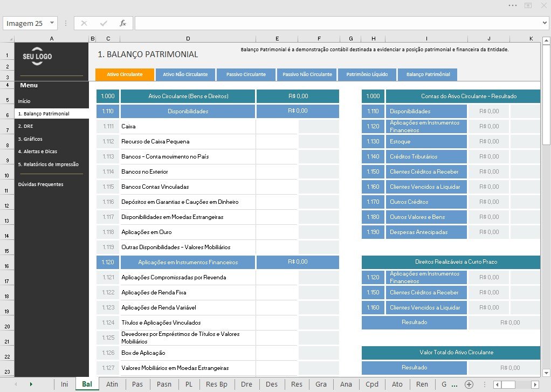The width and height of the screenshot is (551, 392).
Task: Open 5. Relatórios de Impressão menu item
Action: pyautogui.click(x=49, y=164)
